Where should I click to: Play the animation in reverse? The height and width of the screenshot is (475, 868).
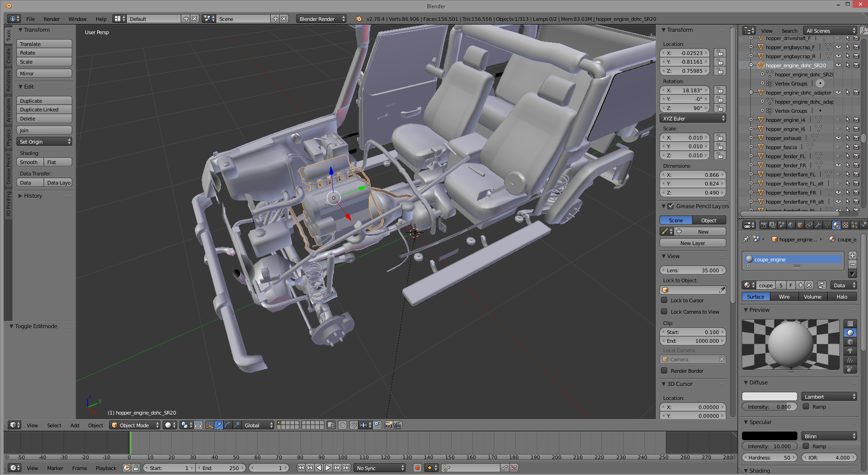(319, 468)
